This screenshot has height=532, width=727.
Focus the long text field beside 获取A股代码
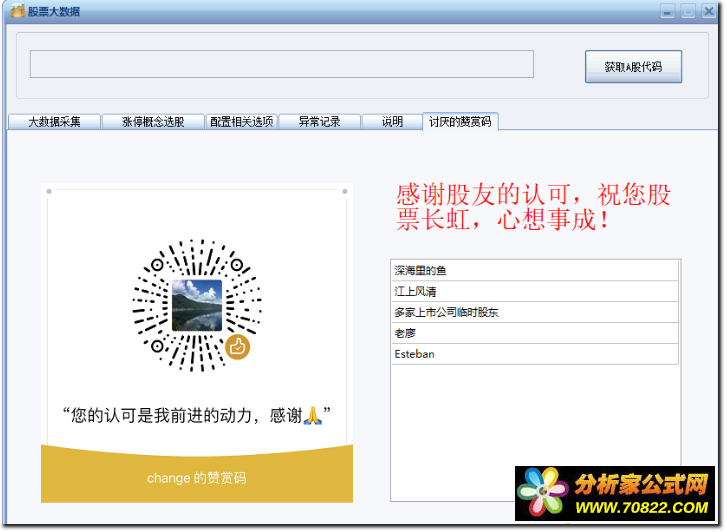pyautogui.click(x=282, y=64)
